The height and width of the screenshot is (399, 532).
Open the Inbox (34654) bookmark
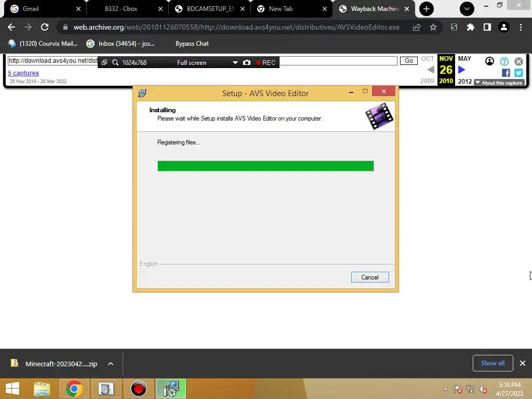(121, 44)
